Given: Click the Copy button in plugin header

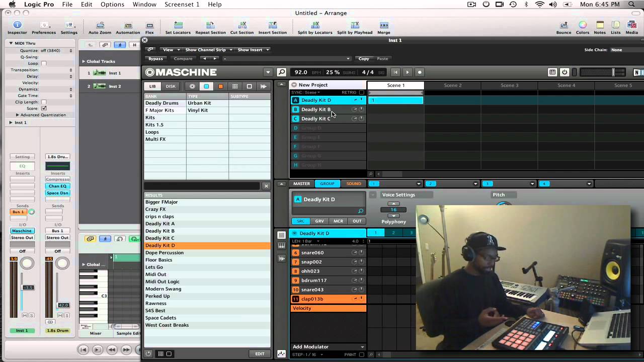Looking at the screenshot, I should 364,59.
